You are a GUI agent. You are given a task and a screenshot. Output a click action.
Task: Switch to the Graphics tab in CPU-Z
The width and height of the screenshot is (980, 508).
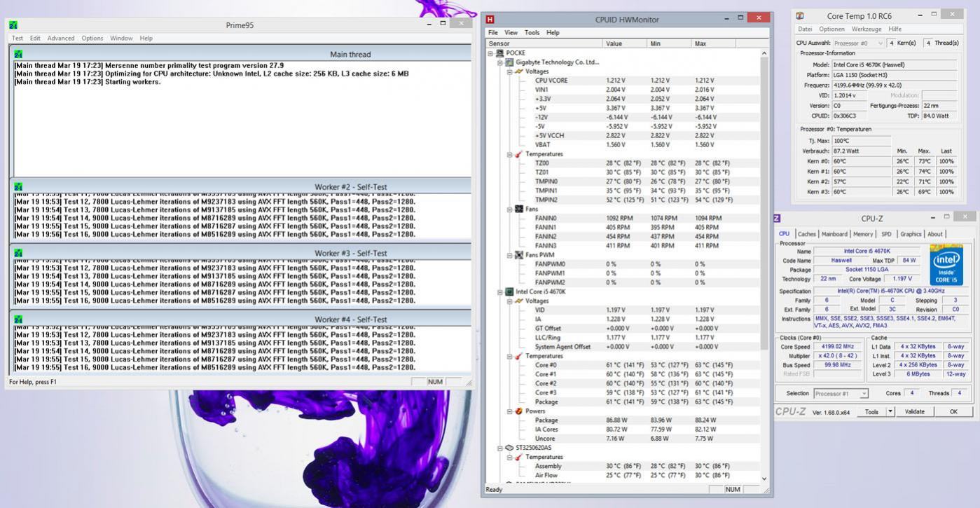(x=911, y=234)
